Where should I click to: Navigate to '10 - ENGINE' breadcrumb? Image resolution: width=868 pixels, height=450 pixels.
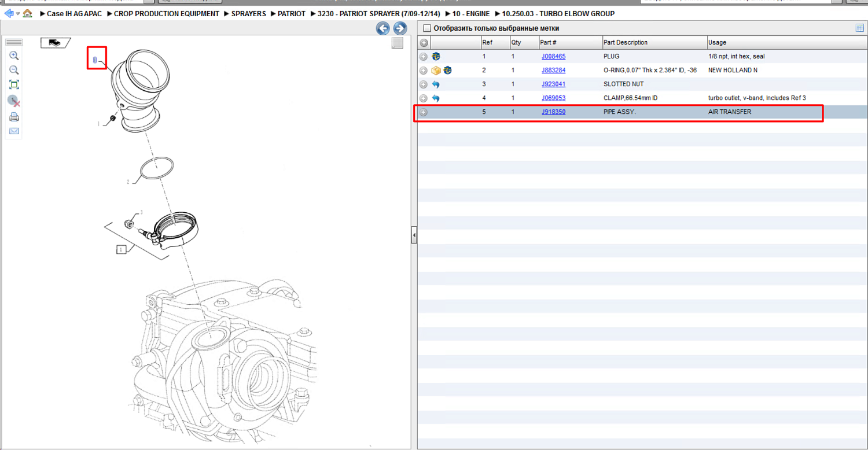tap(471, 14)
